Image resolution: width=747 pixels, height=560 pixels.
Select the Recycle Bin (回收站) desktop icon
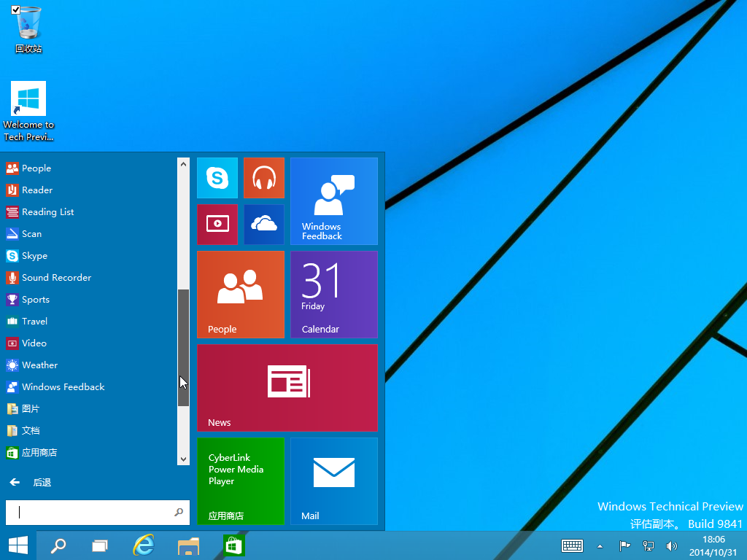pyautogui.click(x=28, y=29)
